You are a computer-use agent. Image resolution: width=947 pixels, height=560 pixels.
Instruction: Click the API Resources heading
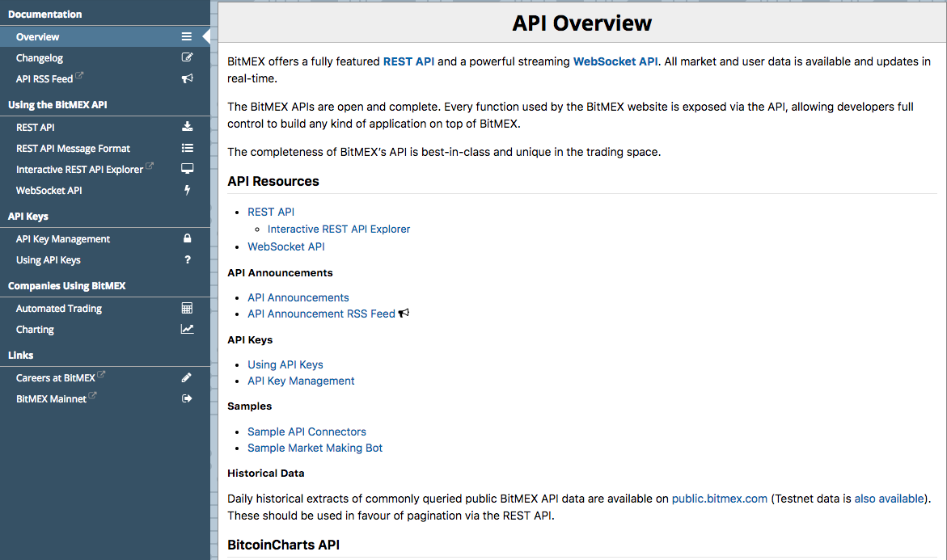(x=273, y=181)
